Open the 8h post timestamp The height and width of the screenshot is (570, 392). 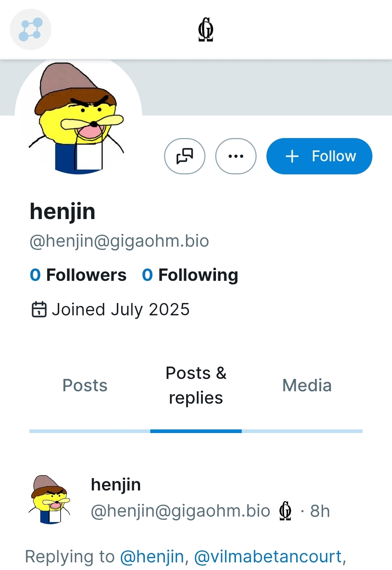320,511
